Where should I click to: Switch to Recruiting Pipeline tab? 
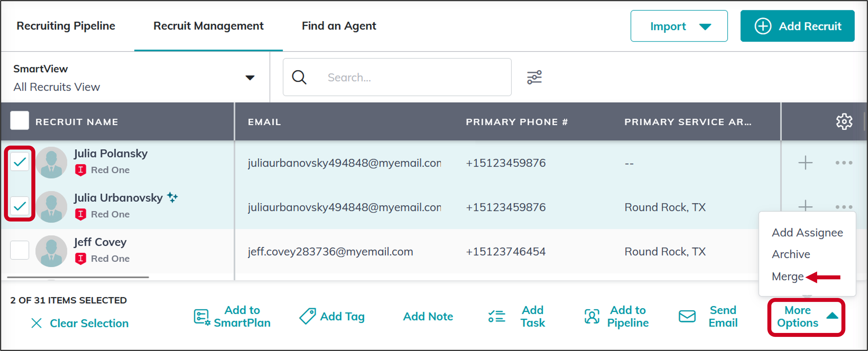tap(66, 26)
